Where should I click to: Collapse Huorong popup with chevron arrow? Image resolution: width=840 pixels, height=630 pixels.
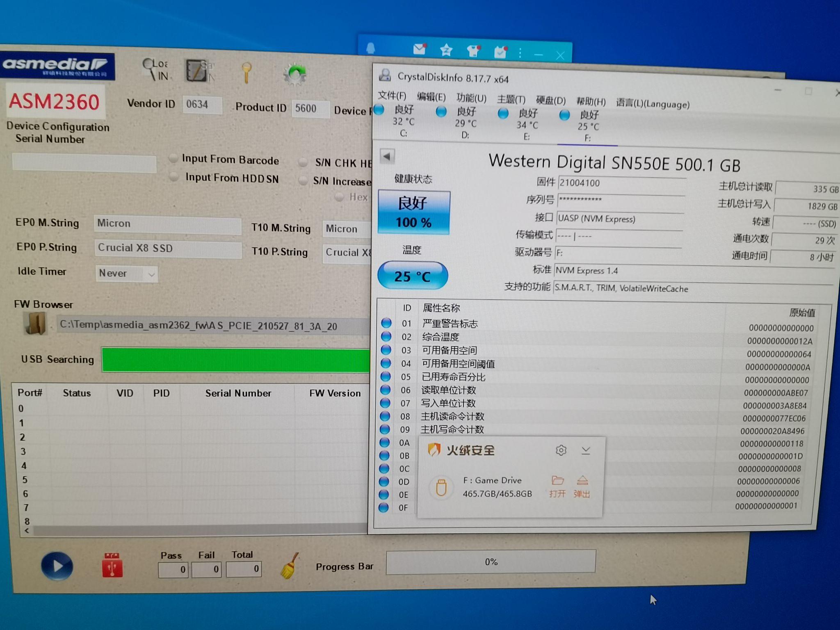click(586, 451)
